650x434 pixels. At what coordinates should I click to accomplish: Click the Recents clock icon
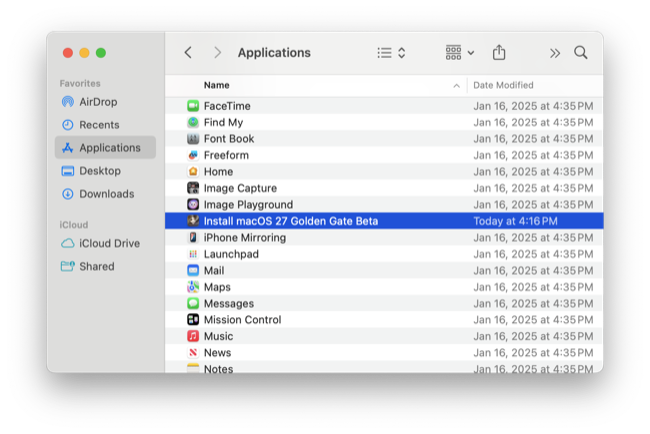pyautogui.click(x=68, y=125)
